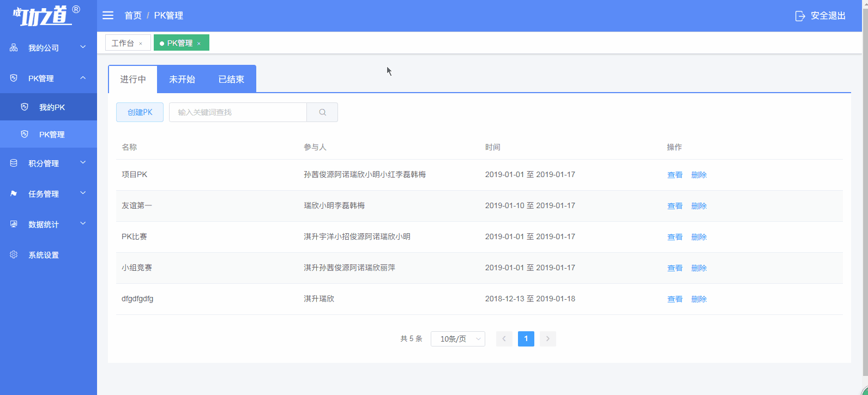Click the PK管理 submenu shield icon
Screen dimensions: 868x395
pos(25,135)
